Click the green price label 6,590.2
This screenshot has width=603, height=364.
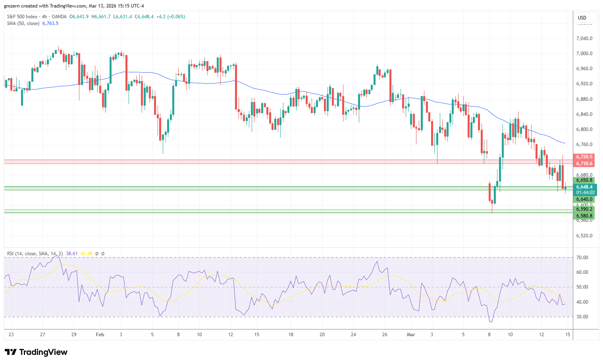[x=584, y=209]
